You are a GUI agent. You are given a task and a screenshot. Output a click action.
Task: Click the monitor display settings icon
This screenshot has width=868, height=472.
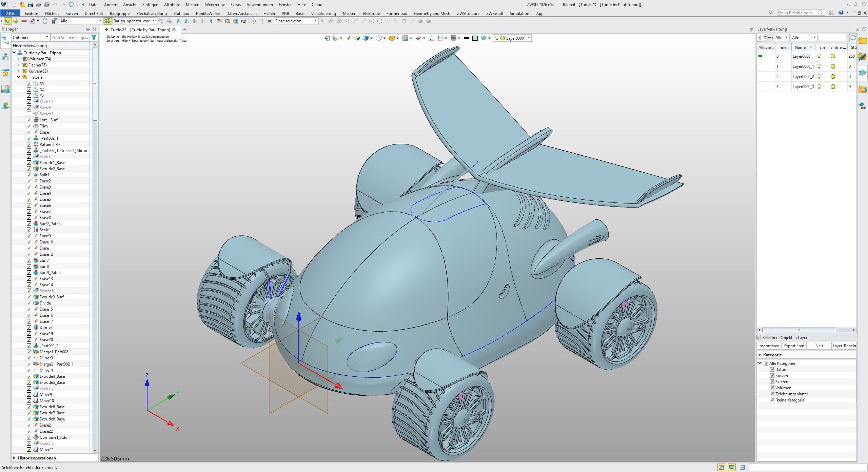tap(453, 38)
